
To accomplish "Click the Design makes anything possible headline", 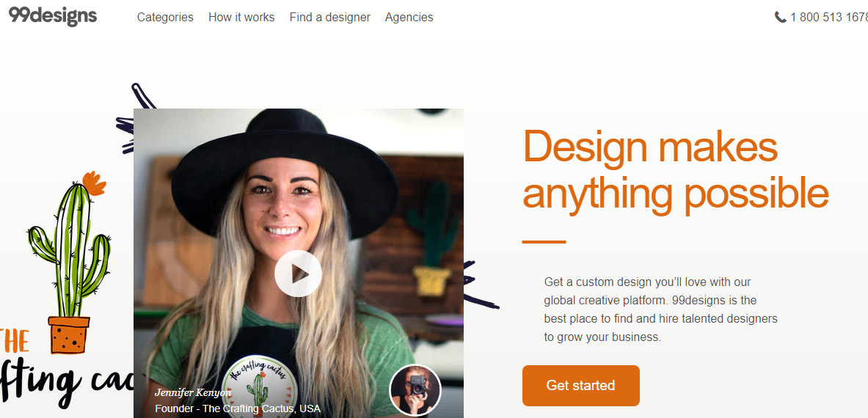I will click(x=675, y=169).
